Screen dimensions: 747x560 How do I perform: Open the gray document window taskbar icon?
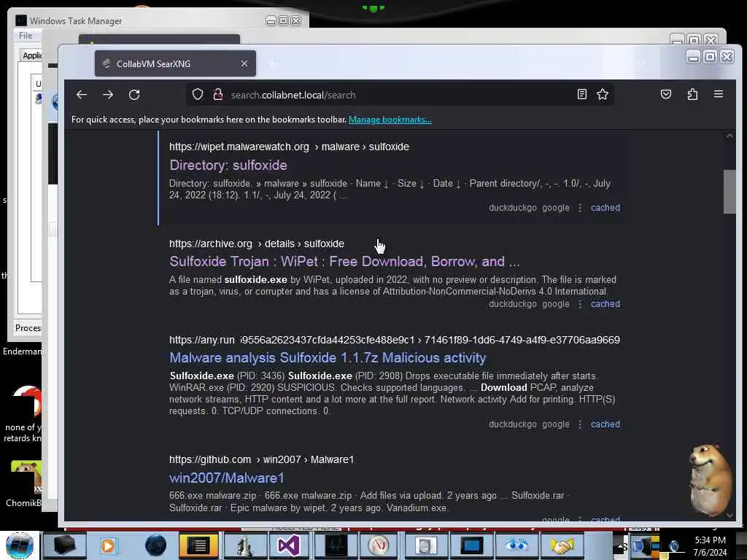click(426, 545)
